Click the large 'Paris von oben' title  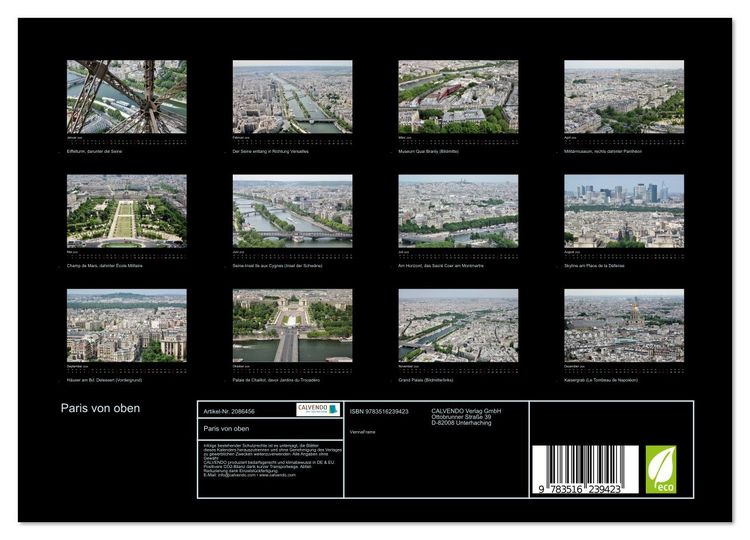pos(100,408)
